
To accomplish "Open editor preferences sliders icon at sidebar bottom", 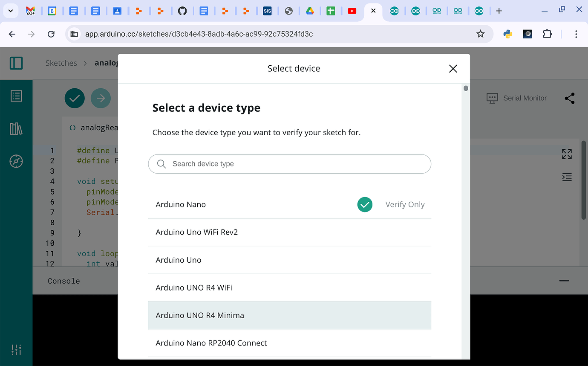I will click(16, 350).
